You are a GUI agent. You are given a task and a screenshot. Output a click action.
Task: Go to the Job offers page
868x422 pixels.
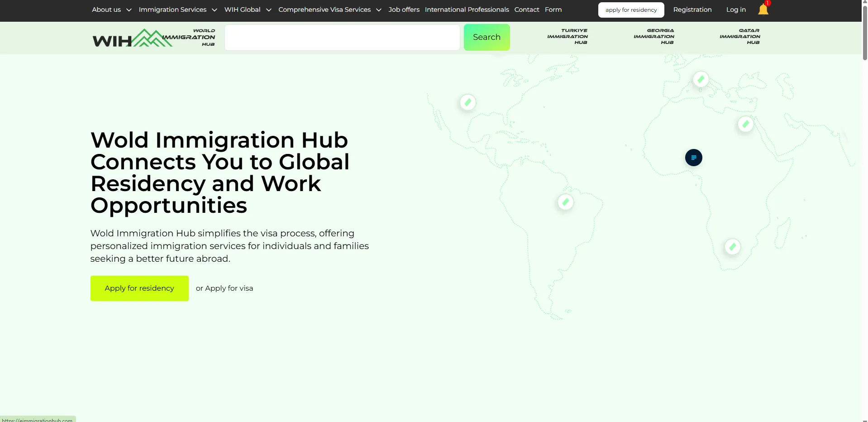coord(404,10)
